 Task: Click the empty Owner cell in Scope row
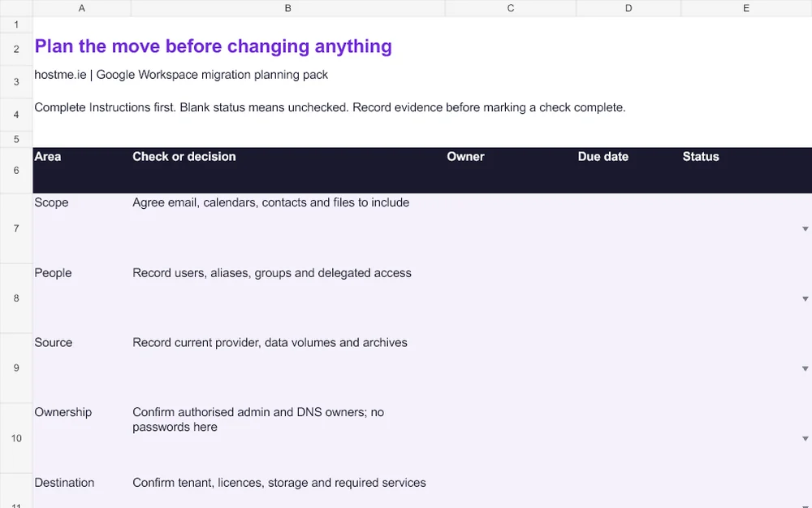coord(511,228)
